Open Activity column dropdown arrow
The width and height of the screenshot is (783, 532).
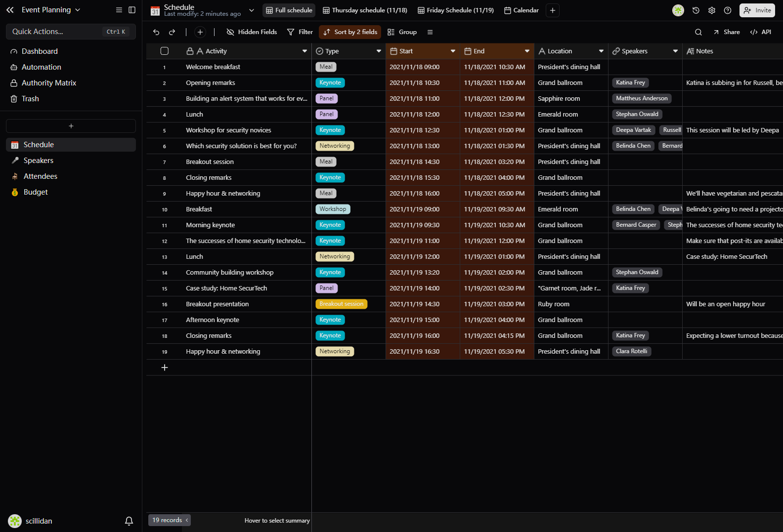point(304,51)
